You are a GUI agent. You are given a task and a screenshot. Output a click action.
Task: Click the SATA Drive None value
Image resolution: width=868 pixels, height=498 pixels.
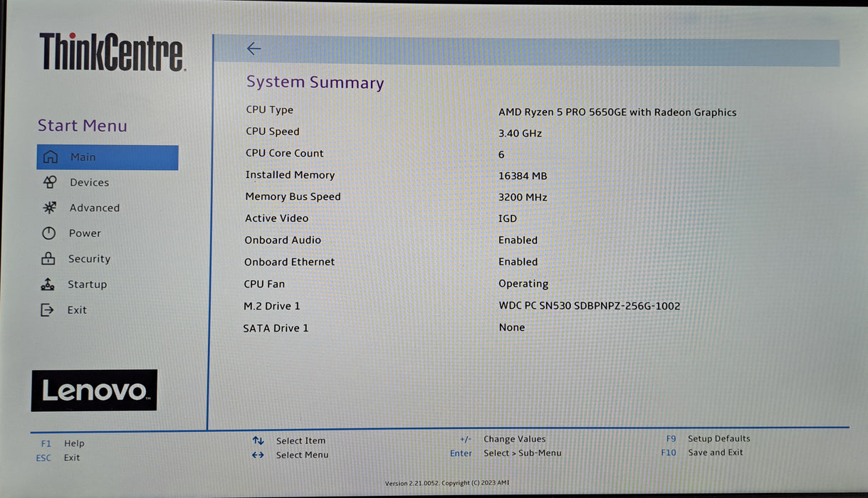pos(512,328)
